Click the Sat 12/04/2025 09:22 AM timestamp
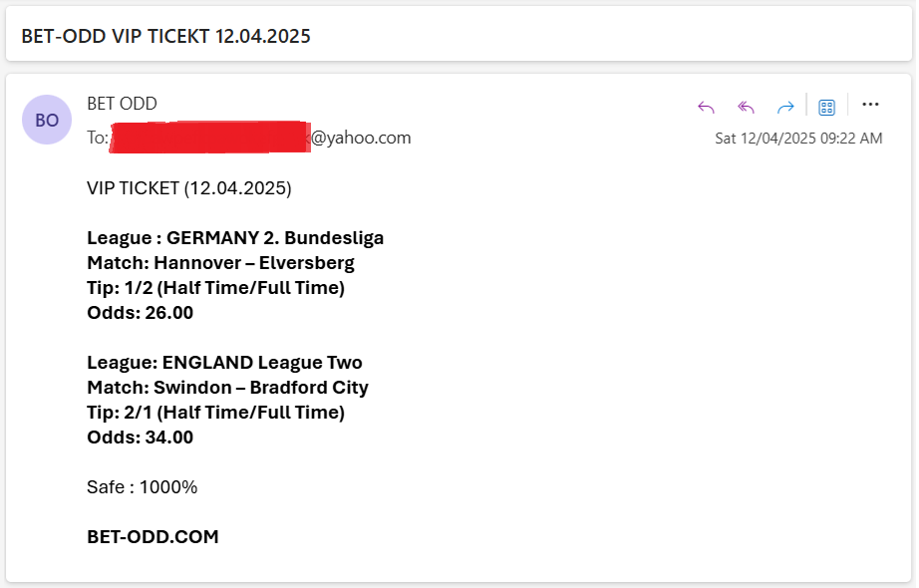Screen dimensions: 919x588 point(798,139)
